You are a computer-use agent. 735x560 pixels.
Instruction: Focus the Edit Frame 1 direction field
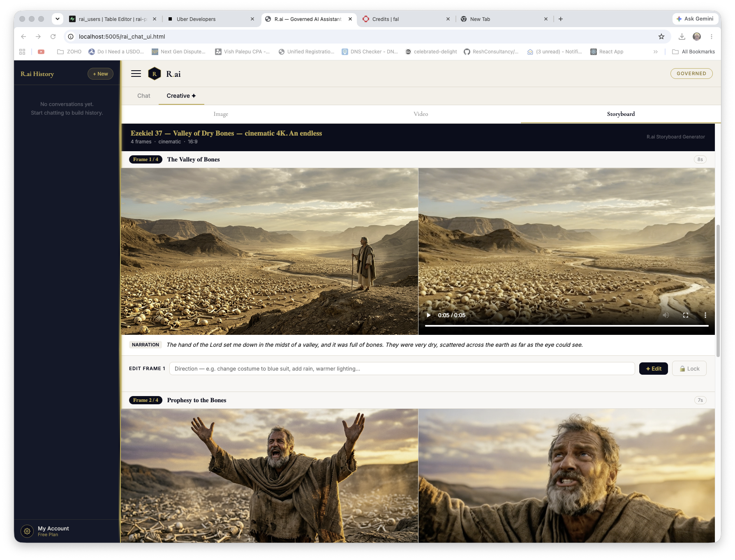[402, 369]
